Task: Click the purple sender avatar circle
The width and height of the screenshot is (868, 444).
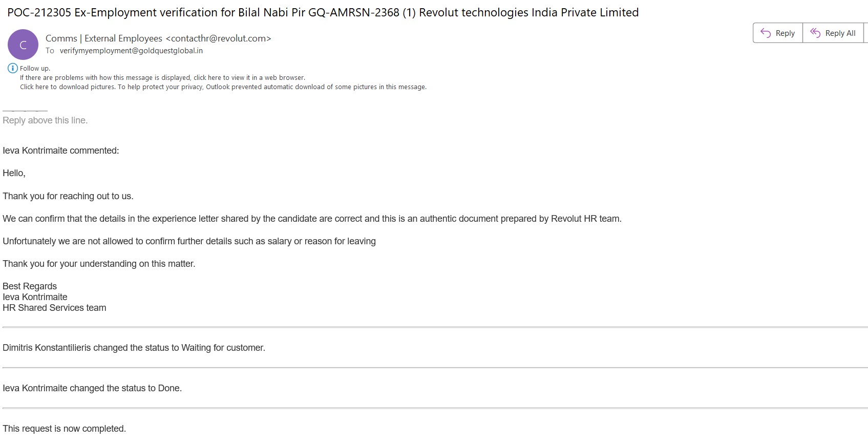Action: pos(23,45)
